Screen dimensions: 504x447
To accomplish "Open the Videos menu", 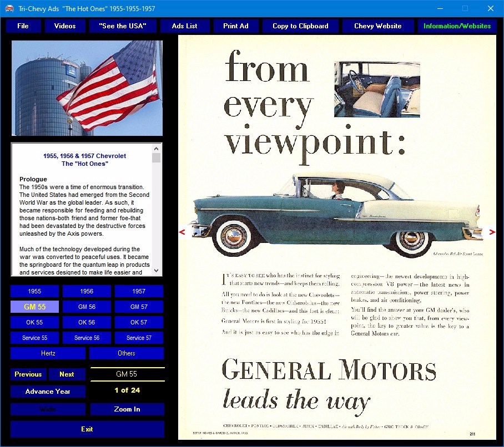I will pyautogui.click(x=65, y=26).
